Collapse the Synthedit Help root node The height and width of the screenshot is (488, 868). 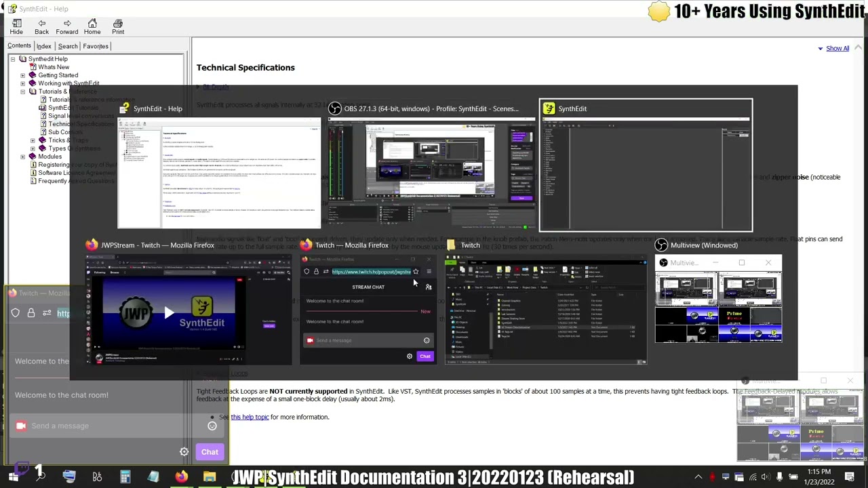click(12, 59)
